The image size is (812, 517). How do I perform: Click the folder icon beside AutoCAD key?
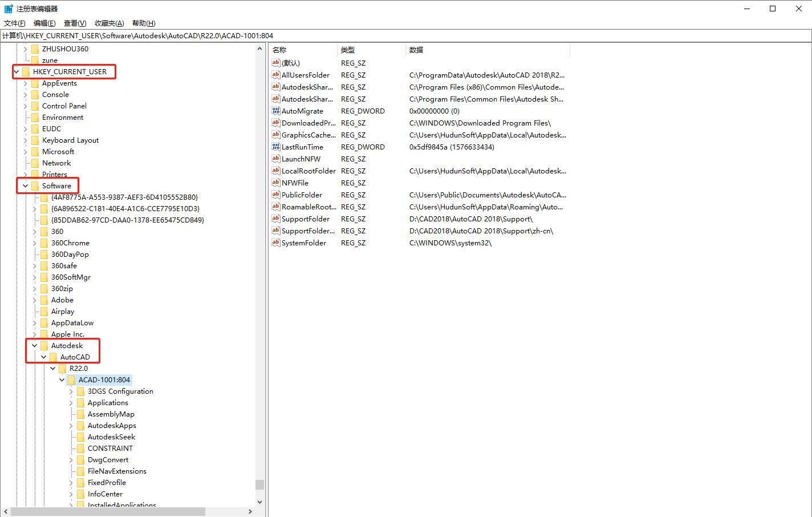click(53, 357)
